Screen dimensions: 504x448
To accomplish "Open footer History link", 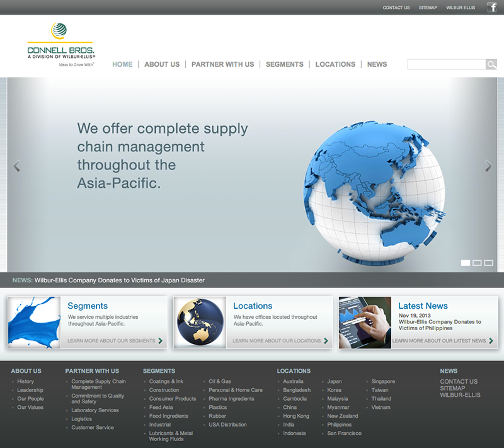I will [25, 381].
